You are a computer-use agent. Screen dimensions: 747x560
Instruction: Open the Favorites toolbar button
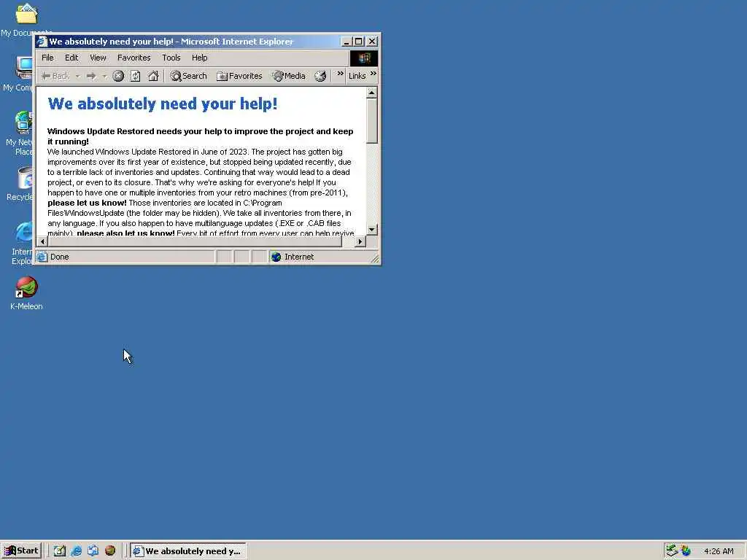(x=239, y=76)
